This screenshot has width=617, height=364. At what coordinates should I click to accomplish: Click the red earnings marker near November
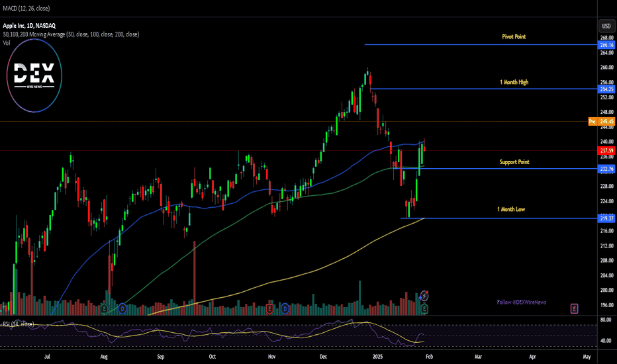269,308
